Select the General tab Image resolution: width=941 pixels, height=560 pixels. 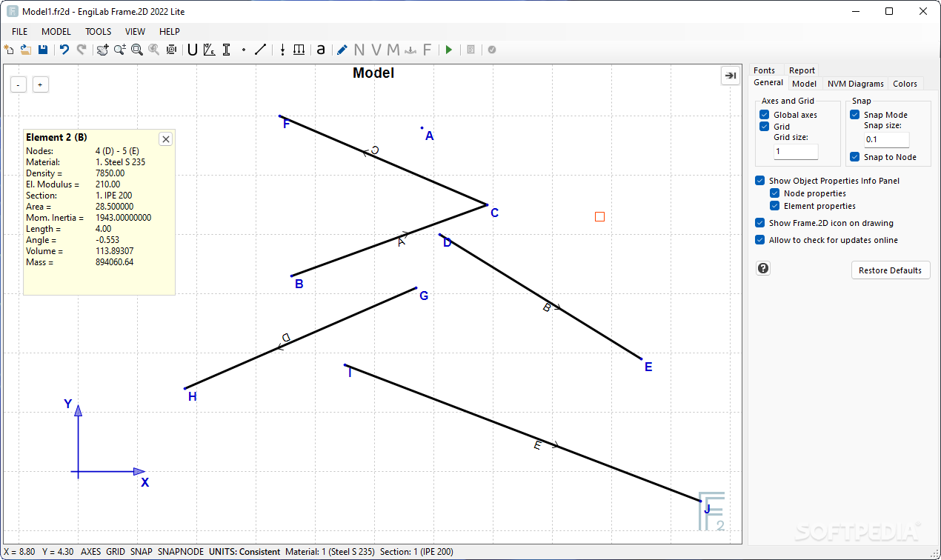coord(768,83)
